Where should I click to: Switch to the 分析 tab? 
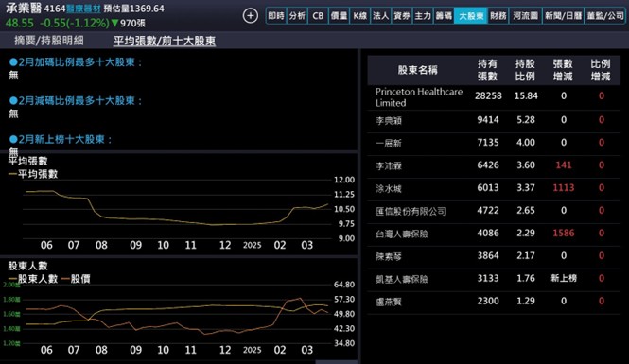pos(297,16)
